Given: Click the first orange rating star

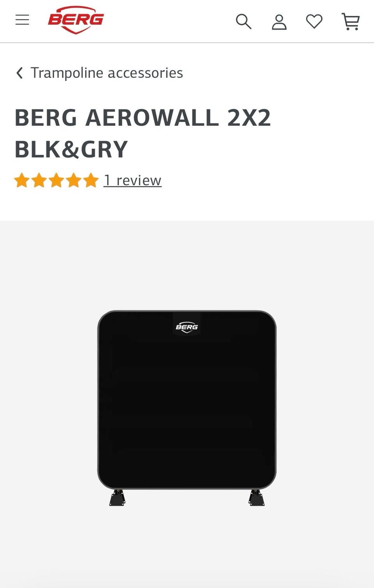Looking at the screenshot, I should (22, 181).
